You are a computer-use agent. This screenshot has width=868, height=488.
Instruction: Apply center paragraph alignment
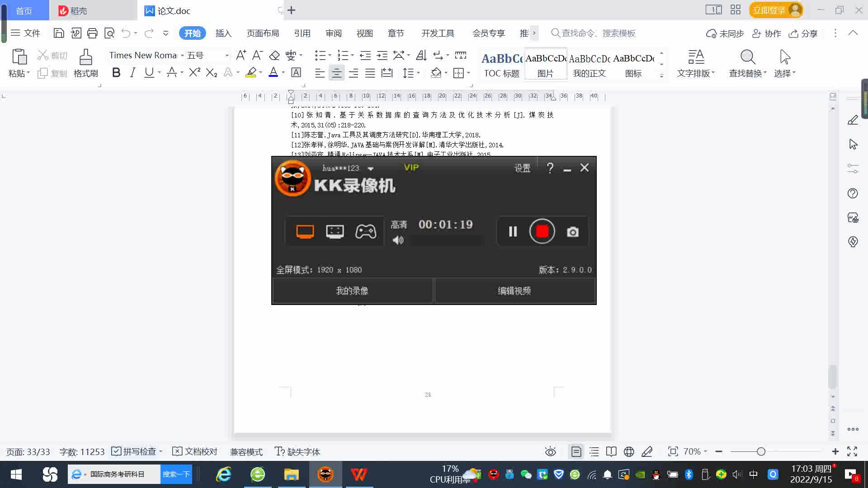[336, 73]
